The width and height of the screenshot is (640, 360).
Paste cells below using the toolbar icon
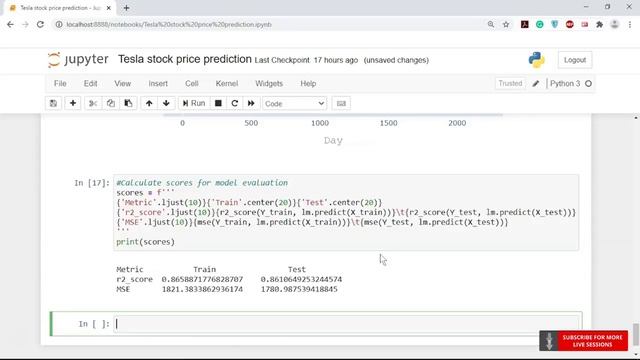click(x=128, y=103)
